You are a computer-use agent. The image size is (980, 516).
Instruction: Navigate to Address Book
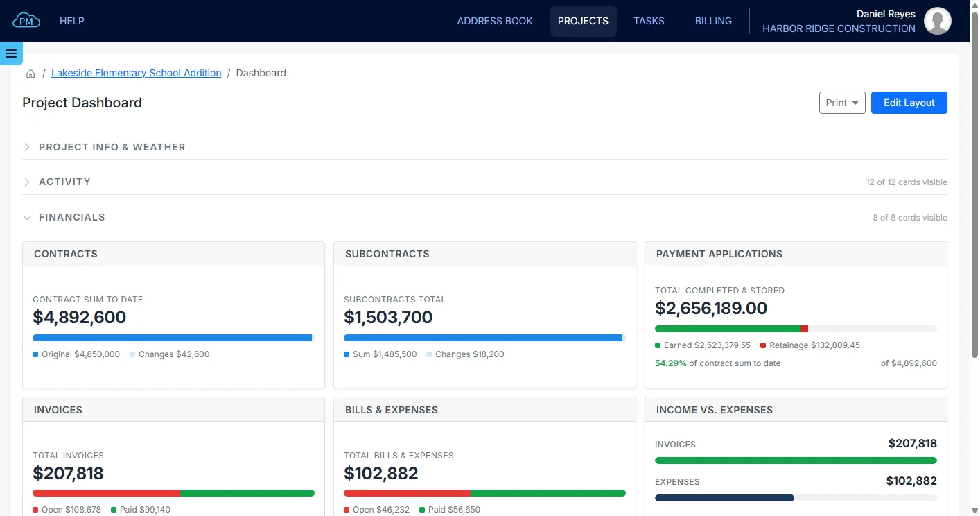[495, 21]
